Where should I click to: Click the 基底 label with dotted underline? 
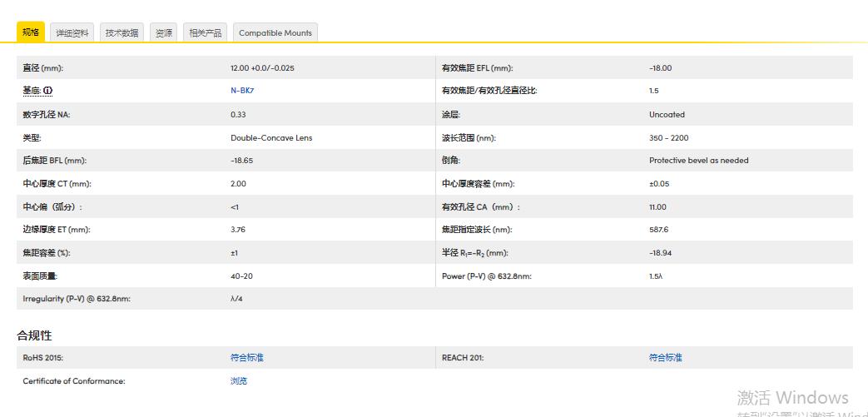[x=32, y=91]
